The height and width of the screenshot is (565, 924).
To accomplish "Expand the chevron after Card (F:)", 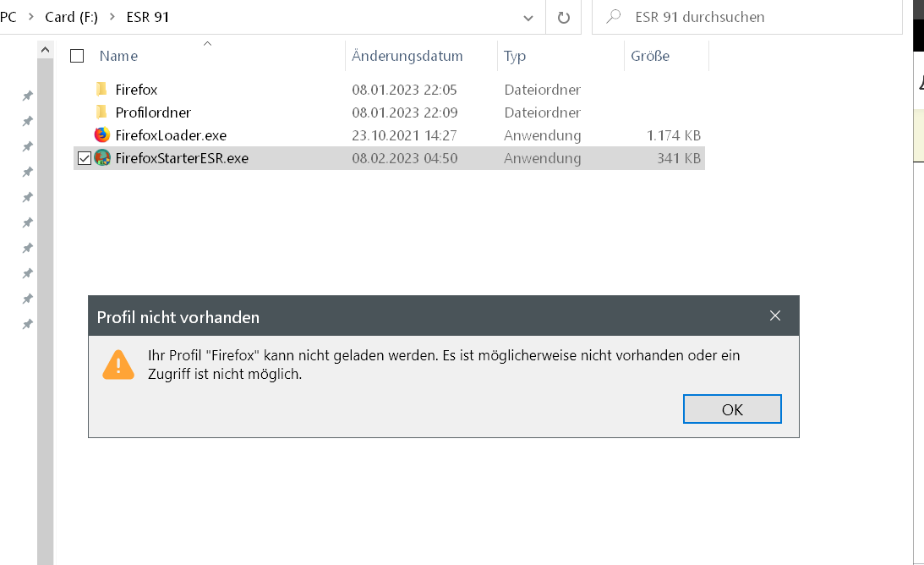I will pyautogui.click(x=112, y=17).
